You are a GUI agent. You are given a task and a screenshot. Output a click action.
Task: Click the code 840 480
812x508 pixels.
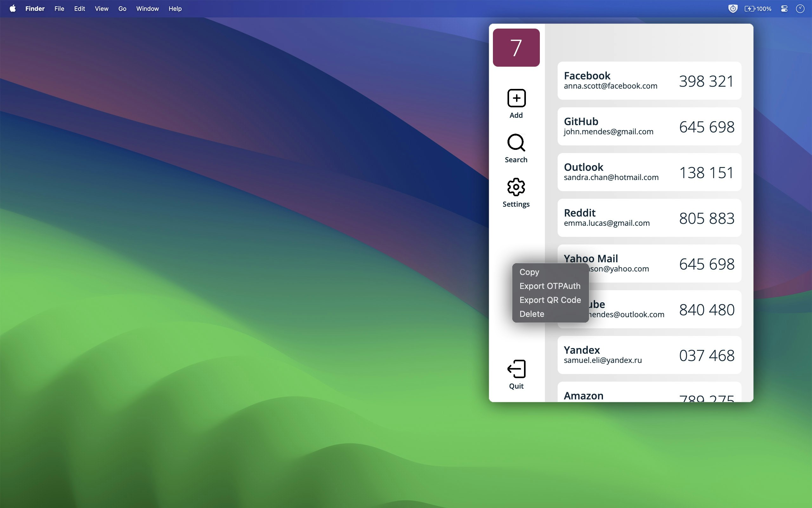(707, 310)
